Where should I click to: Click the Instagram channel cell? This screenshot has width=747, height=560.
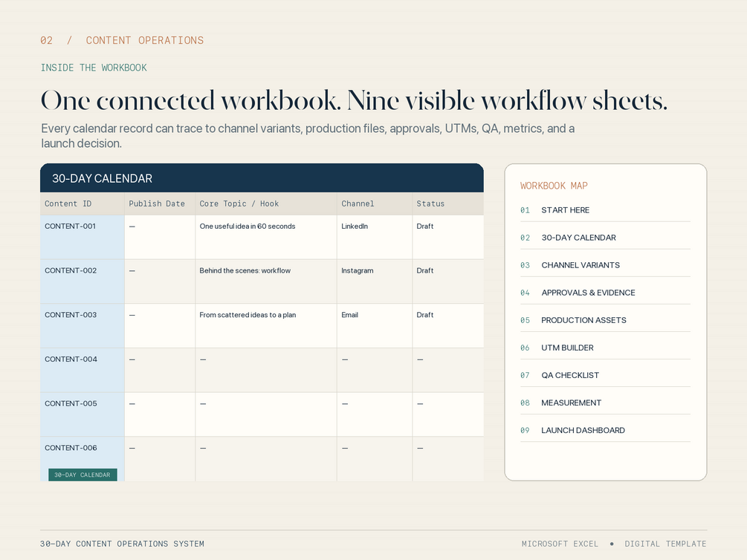(375, 281)
